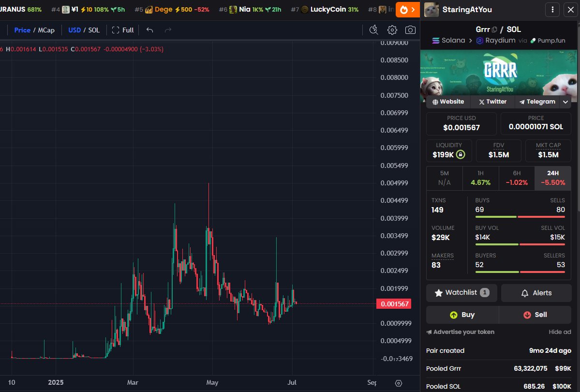The height and width of the screenshot is (392, 580).
Task: Click Hide ad link
Action: click(x=560, y=332)
